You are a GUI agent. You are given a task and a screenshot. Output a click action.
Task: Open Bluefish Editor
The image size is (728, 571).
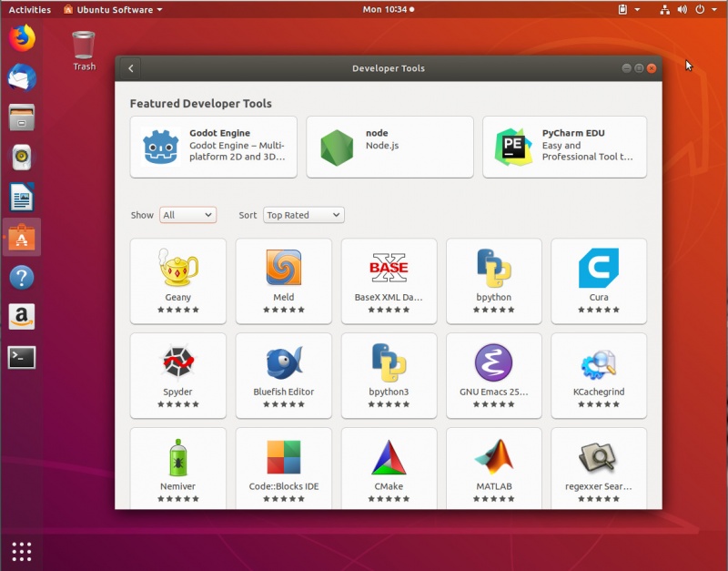pos(283,375)
